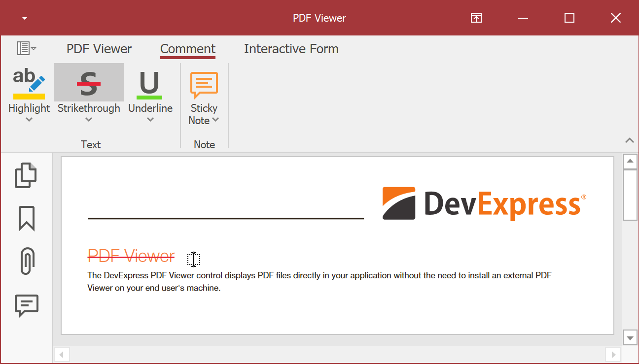The height and width of the screenshot is (364, 639).
Task: Show the Attachments paperclip panel
Action: coord(27,261)
